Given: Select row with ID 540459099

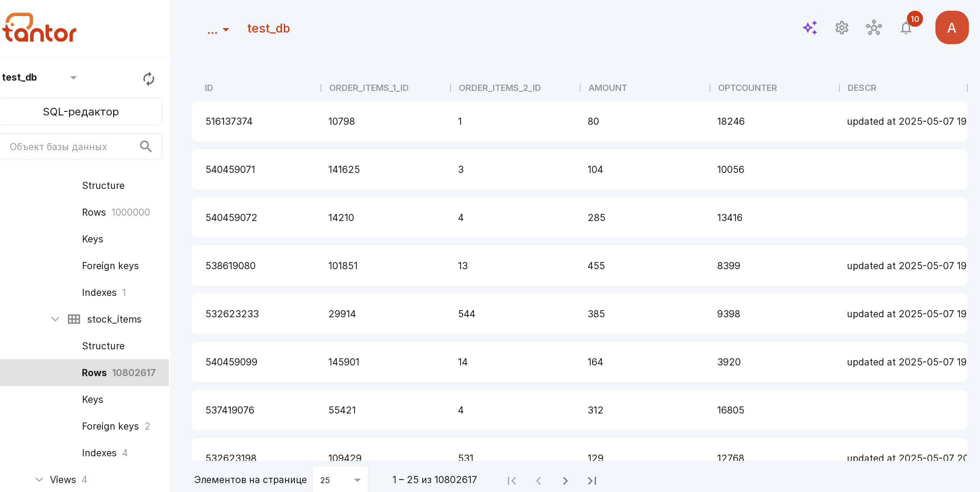Looking at the screenshot, I should click(580, 362).
